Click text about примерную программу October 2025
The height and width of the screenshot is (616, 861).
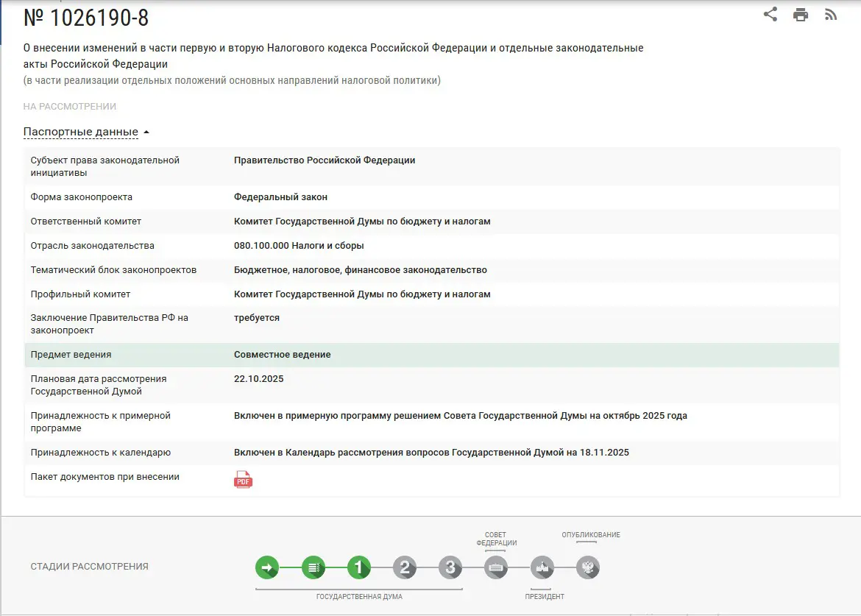pyautogui.click(x=460, y=416)
